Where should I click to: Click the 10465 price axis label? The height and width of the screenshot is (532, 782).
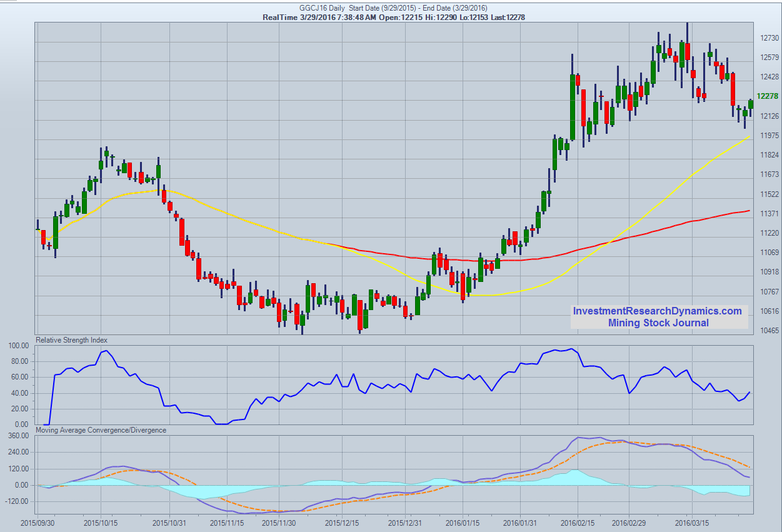769,330
